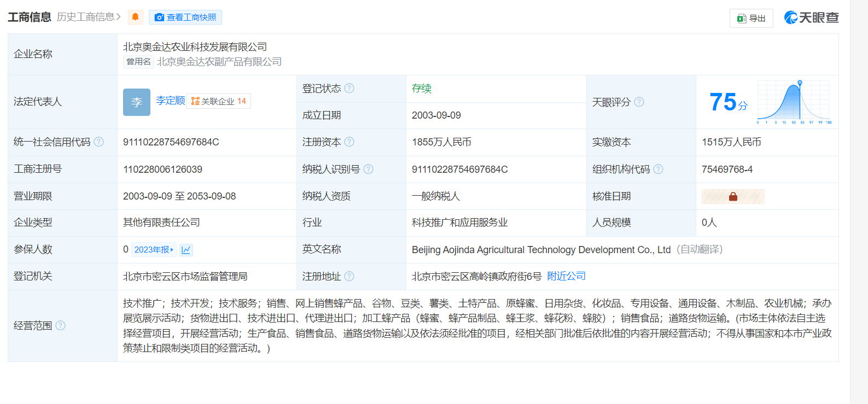The image size is (868, 404).
Task: Click taxpayer qualification 一般纳税人
Action: pyautogui.click(x=436, y=196)
